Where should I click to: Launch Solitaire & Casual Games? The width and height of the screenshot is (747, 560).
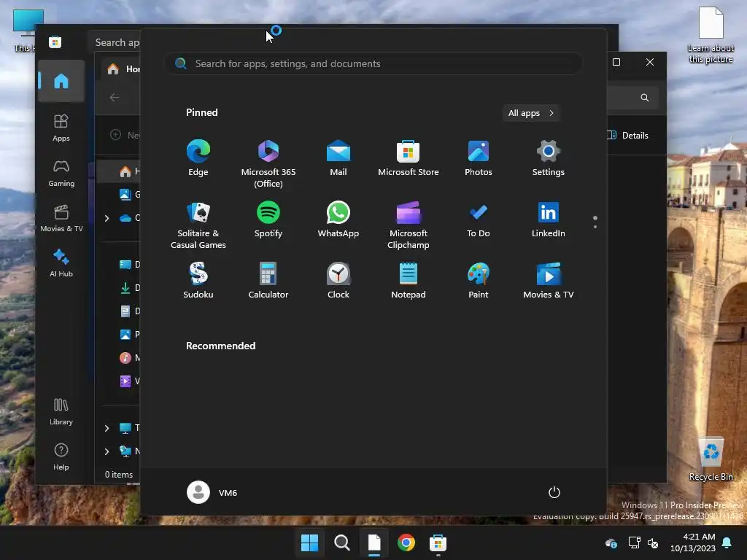pos(198,225)
